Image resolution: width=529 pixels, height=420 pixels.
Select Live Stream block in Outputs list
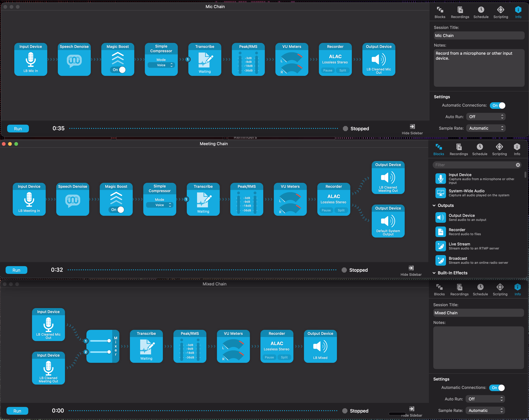point(459,246)
